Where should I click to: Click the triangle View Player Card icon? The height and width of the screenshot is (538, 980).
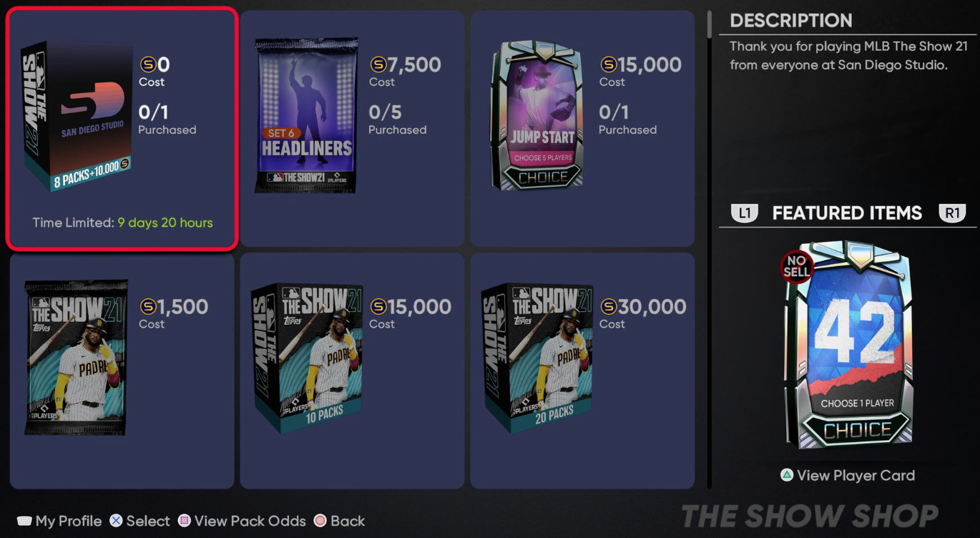coord(787,475)
